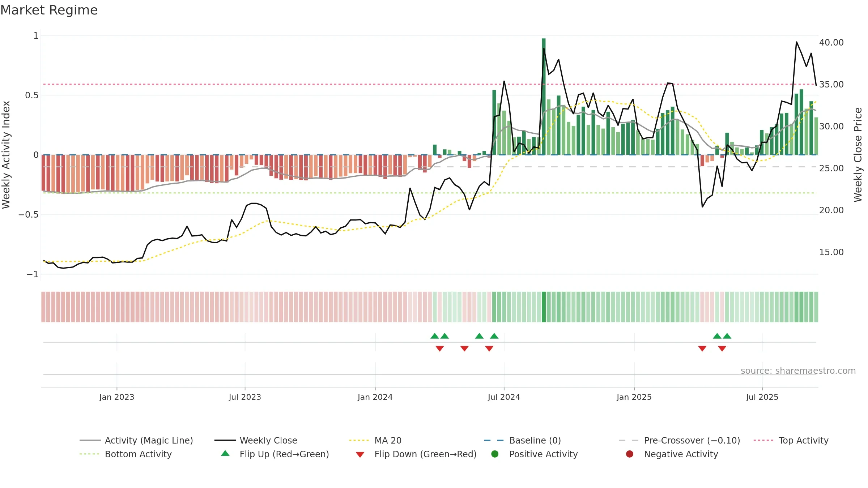Click the 30.00 price axis tick
This screenshot has height=488, width=868.
[831, 126]
